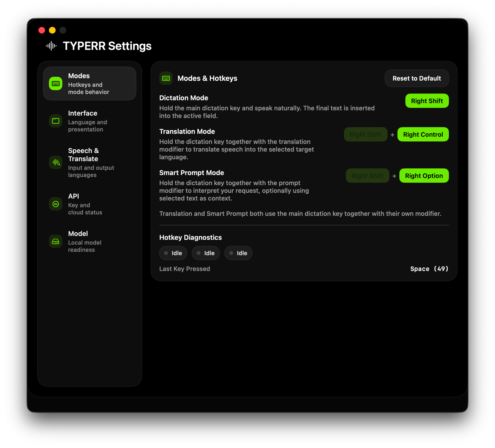495x448 pixels.
Task: Click the dimmed Right Shift chip for Translation Mode
Action: pyautogui.click(x=365, y=134)
